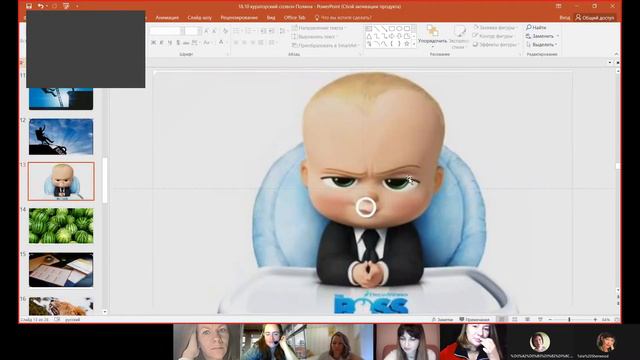Image resolution: width=640 pixels, height=360 pixels.
Task: Clear all text formatting
Action: pos(225,31)
